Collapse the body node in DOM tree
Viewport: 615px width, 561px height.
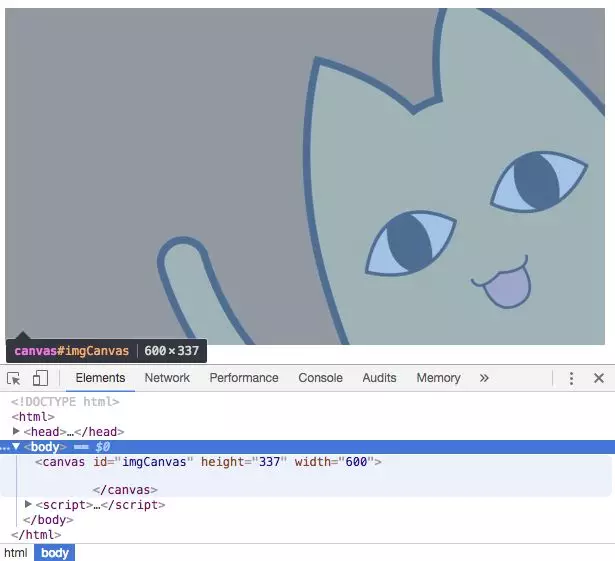(x=16, y=446)
